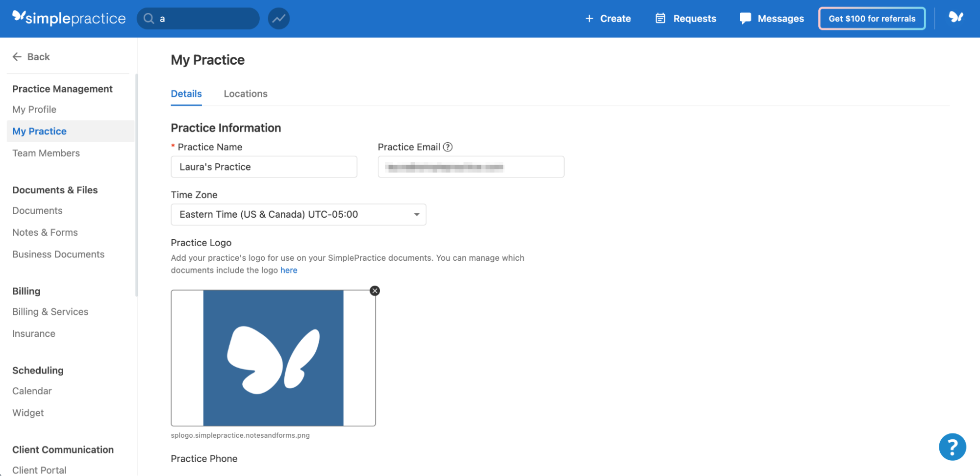Follow the 'here' link under Practice Logo
Screen dimensions: 980x476
coord(289,270)
